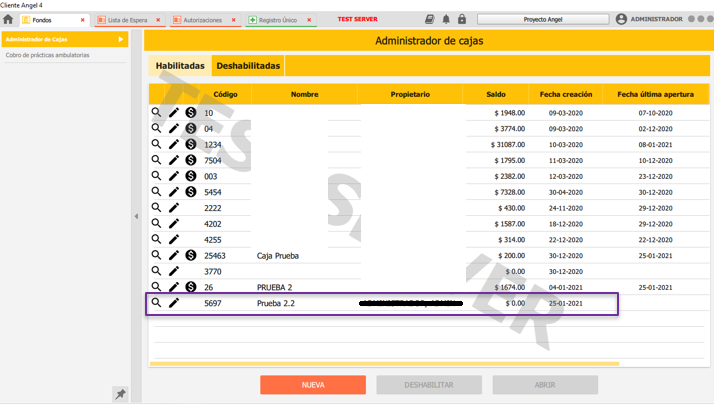Viewport: 714px width, 404px height.
Task: Edit caja 1234 with pencil icon
Action: pos(173,144)
